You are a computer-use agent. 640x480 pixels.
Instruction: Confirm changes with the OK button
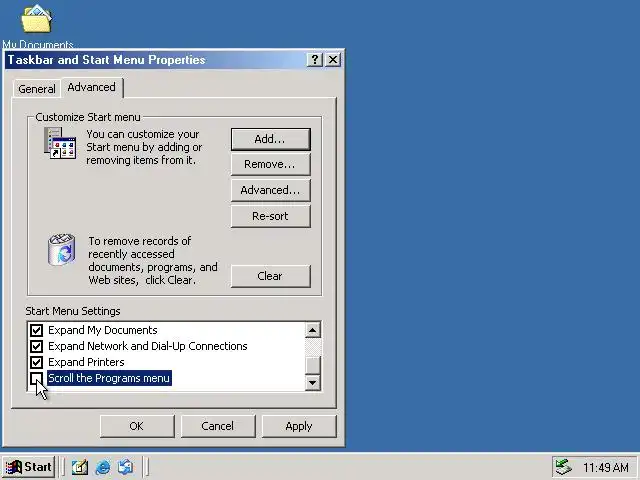pyautogui.click(x=137, y=426)
